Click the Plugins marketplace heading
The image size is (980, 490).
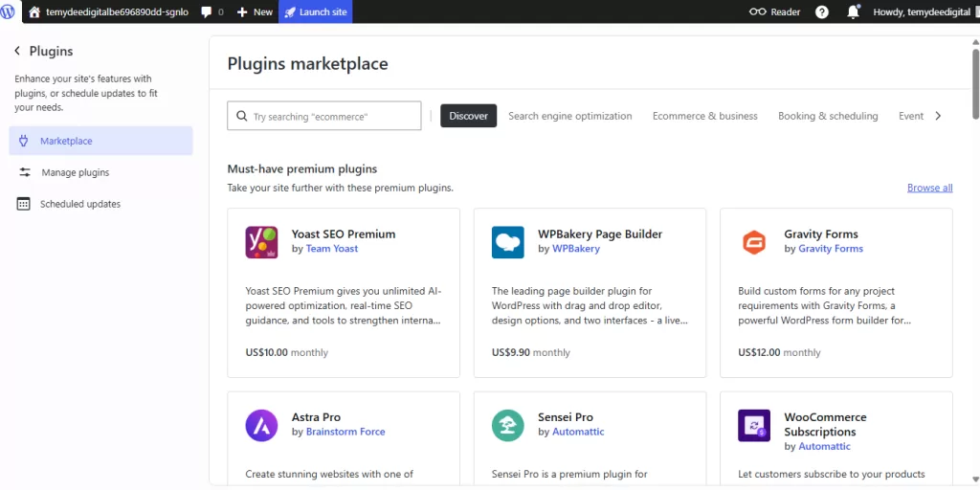click(307, 64)
